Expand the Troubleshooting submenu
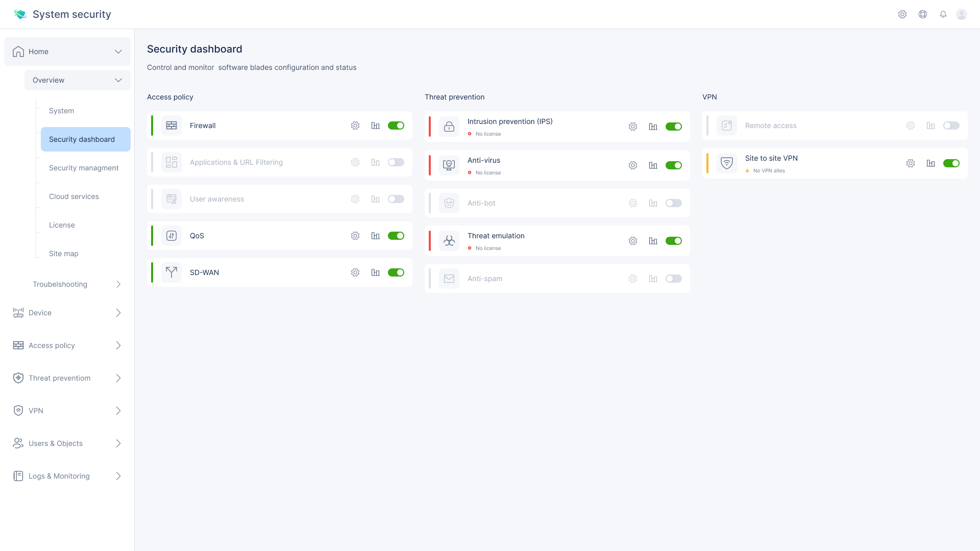Image resolution: width=980 pixels, height=551 pixels. pos(118,284)
